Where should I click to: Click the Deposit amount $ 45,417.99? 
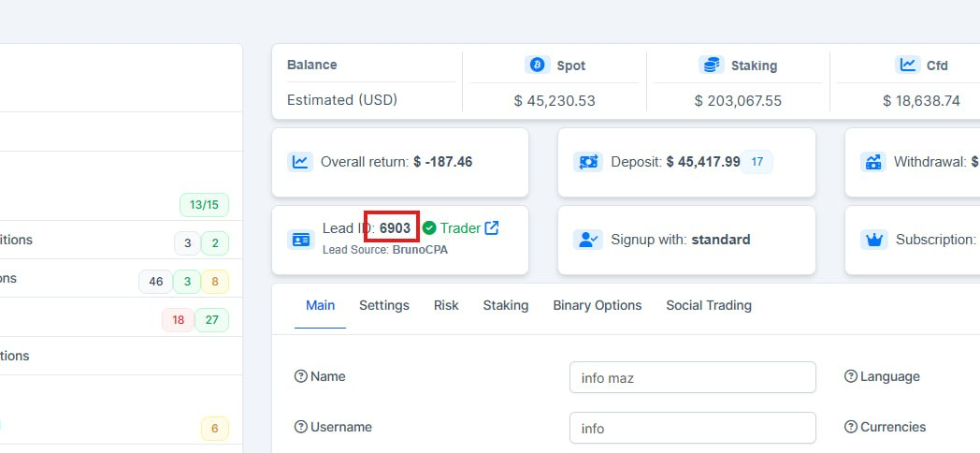(703, 162)
